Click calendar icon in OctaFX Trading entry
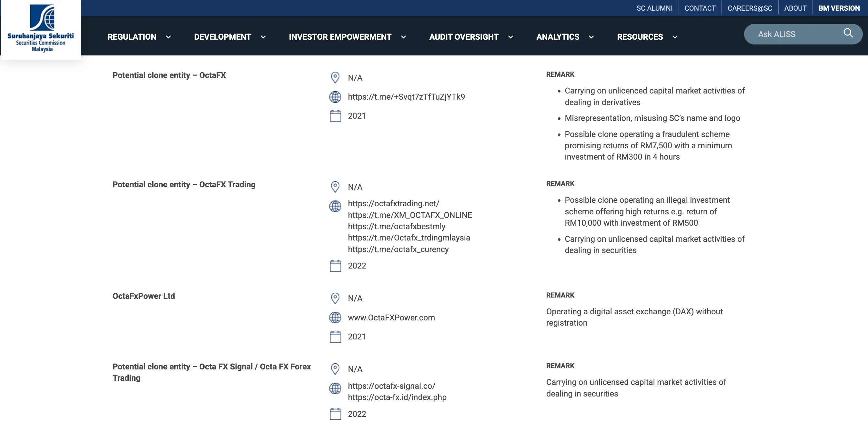 335,266
